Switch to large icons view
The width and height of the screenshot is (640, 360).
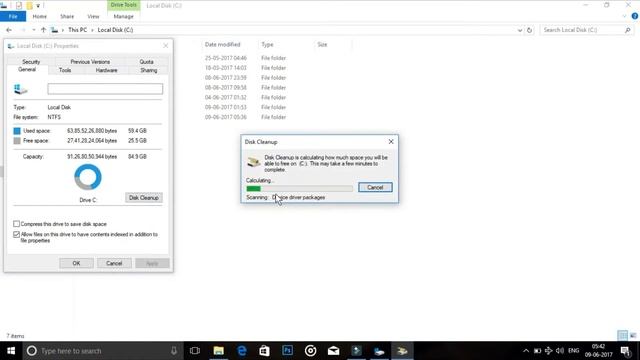click(x=633, y=336)
